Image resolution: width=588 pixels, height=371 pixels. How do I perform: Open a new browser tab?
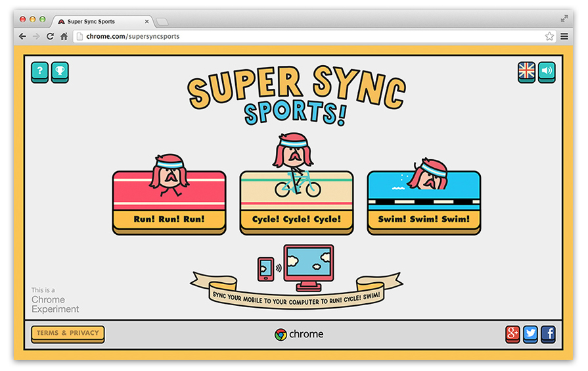coord(162,22)
